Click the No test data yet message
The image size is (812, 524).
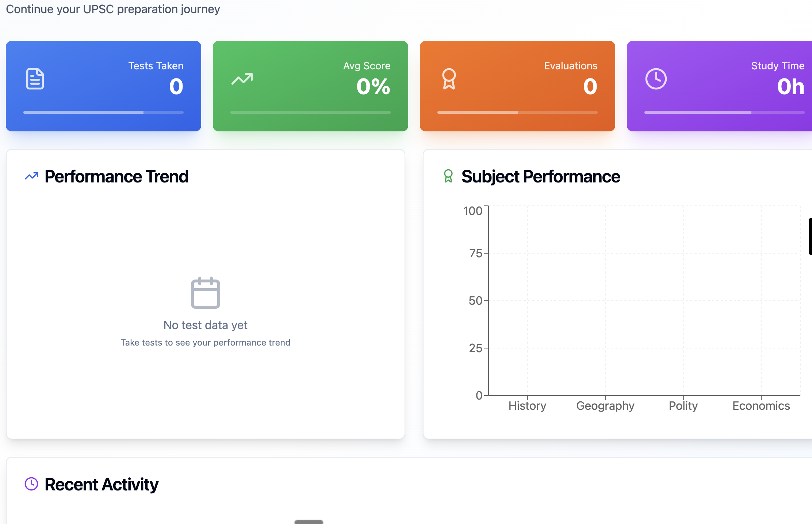(205, 325)
